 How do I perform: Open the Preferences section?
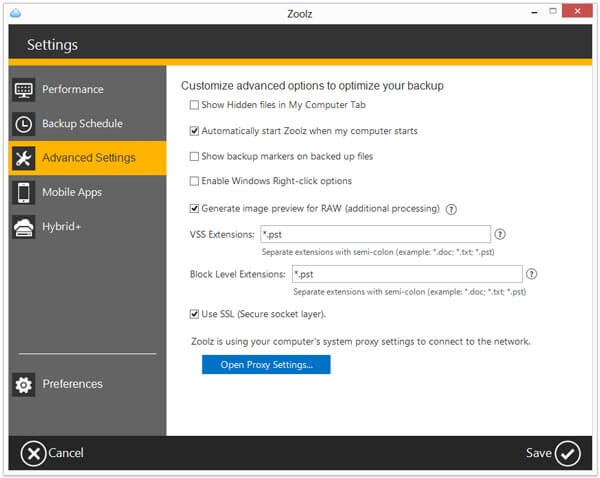coord(88,385)
